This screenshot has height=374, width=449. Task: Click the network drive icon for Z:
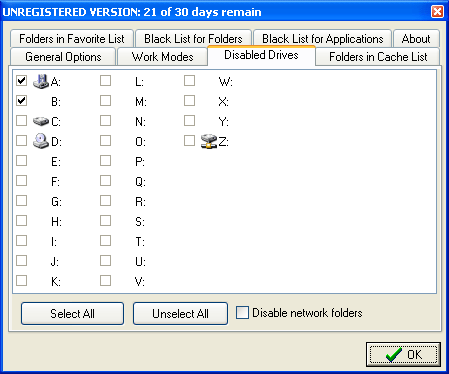(209, 141)
